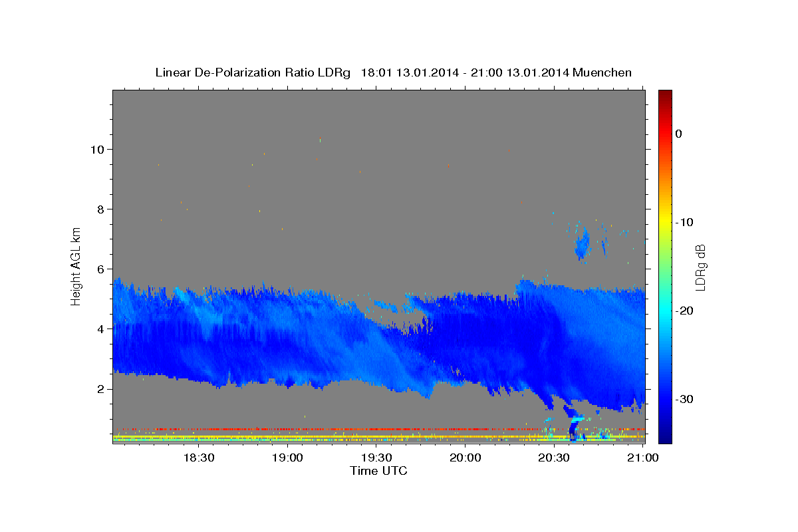The image size is (798, 532).
Task: Click the 'LDRg dB' colorbar label
Action: (700, 267)
